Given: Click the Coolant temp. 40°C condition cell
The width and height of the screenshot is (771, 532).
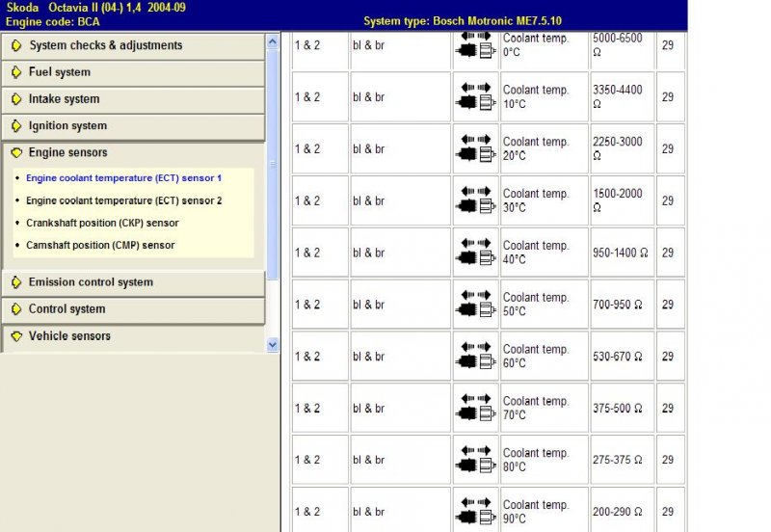Looking at the screenshot, I should (x=545, y=253).
